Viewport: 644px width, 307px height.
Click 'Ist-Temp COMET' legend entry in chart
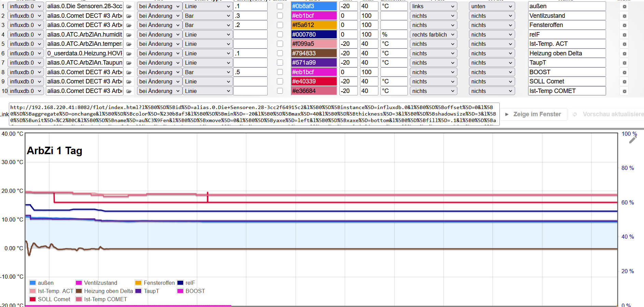pos(106,299)
